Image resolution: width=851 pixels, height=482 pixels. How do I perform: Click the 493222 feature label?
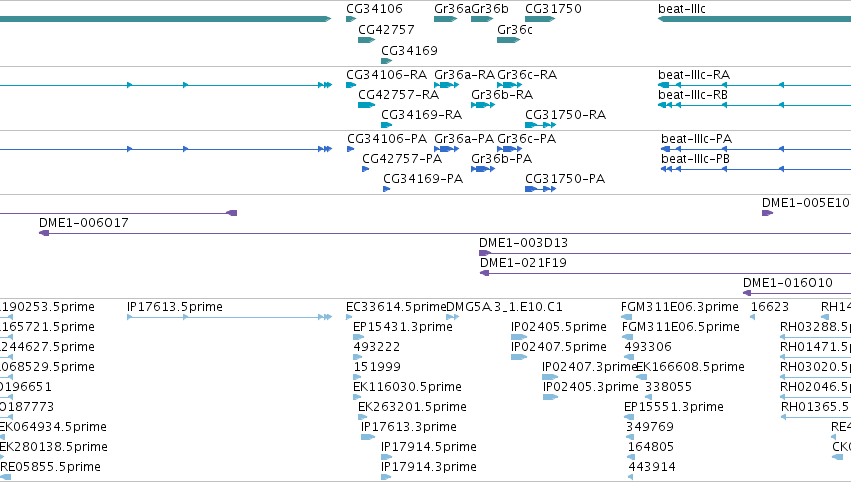(377, 346)
